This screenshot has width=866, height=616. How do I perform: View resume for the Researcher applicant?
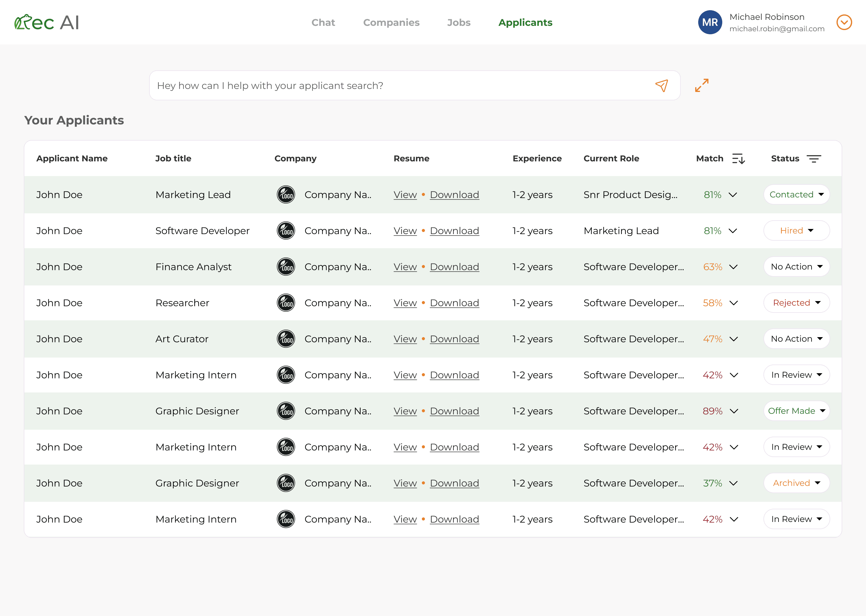[405, 303]
